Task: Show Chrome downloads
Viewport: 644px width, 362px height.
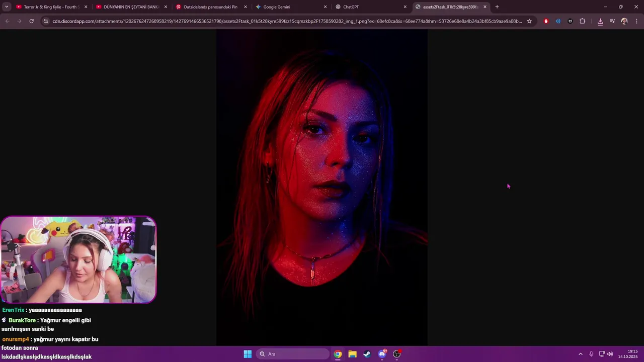Action: point(600,21)
